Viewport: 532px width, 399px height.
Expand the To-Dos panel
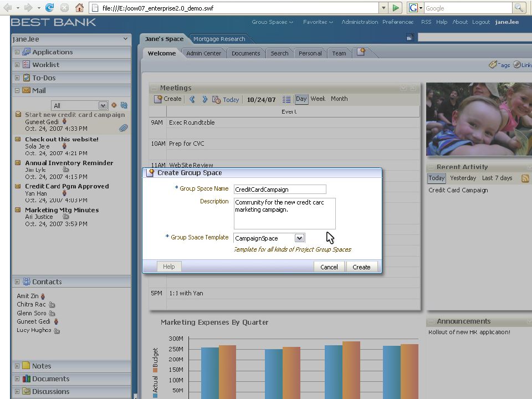[17, 78]
